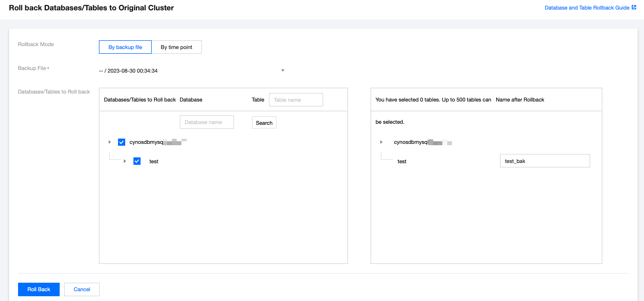Switch to By time point mode
This screenshot has height=301, width=644.
[x=176, y=47]
